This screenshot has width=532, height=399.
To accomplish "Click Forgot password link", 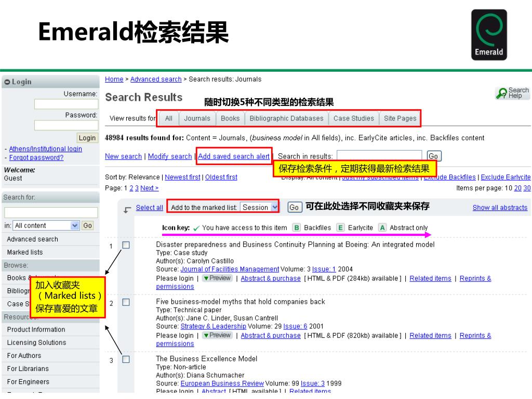I will pyautogui.click(x=36, y=157).
